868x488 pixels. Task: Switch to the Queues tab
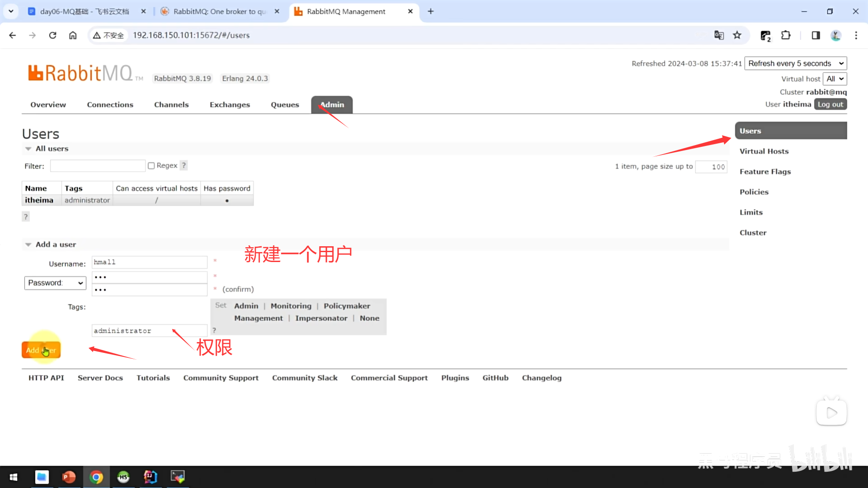click(x=285, y=104)
